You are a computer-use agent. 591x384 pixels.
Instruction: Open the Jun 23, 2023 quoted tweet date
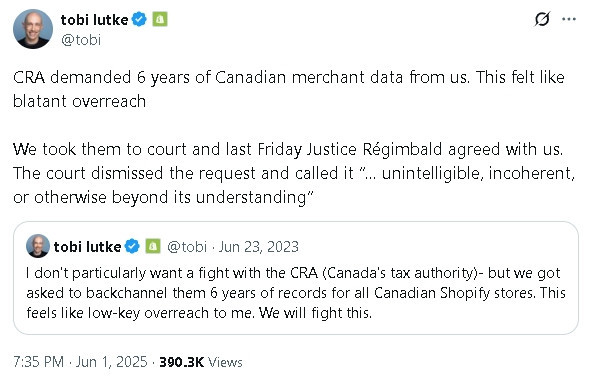[x=259, y=247]
